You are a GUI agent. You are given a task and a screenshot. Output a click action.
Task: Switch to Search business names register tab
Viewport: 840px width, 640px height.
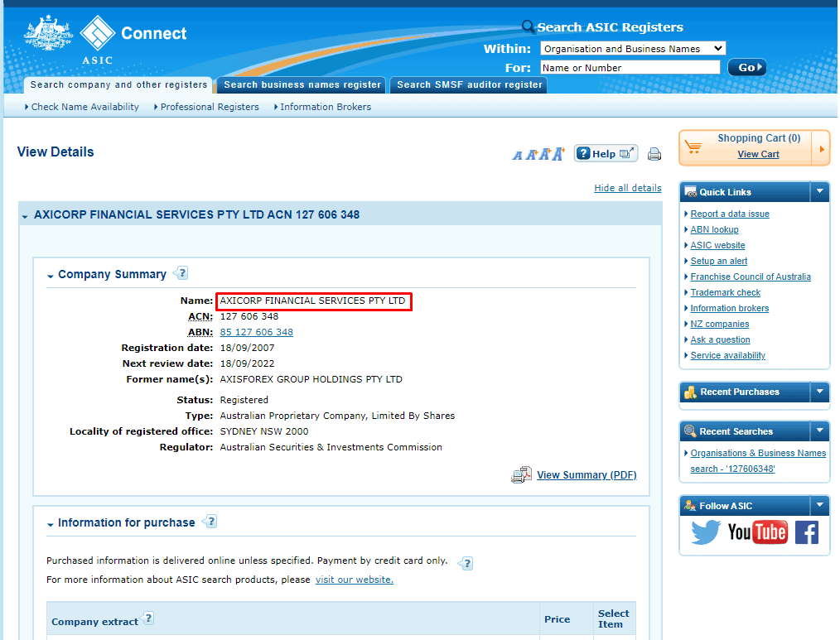302,84
